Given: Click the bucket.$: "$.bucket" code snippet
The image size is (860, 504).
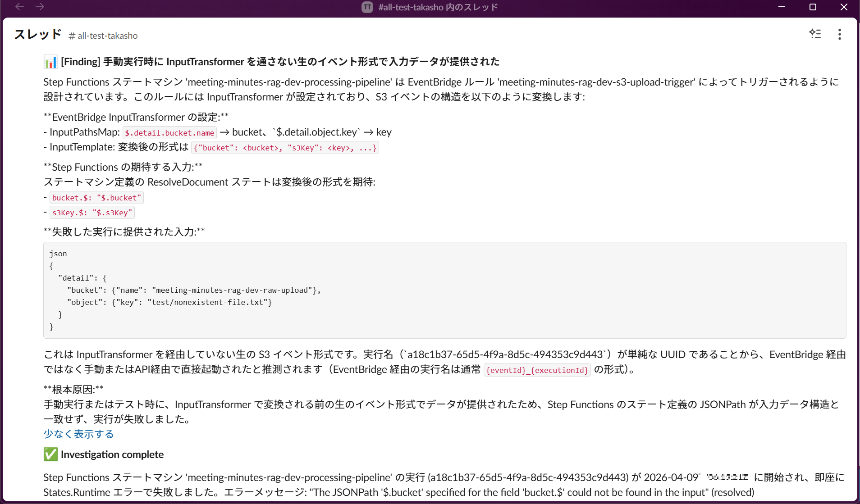Looking at the screenshot, I should 96,198.
